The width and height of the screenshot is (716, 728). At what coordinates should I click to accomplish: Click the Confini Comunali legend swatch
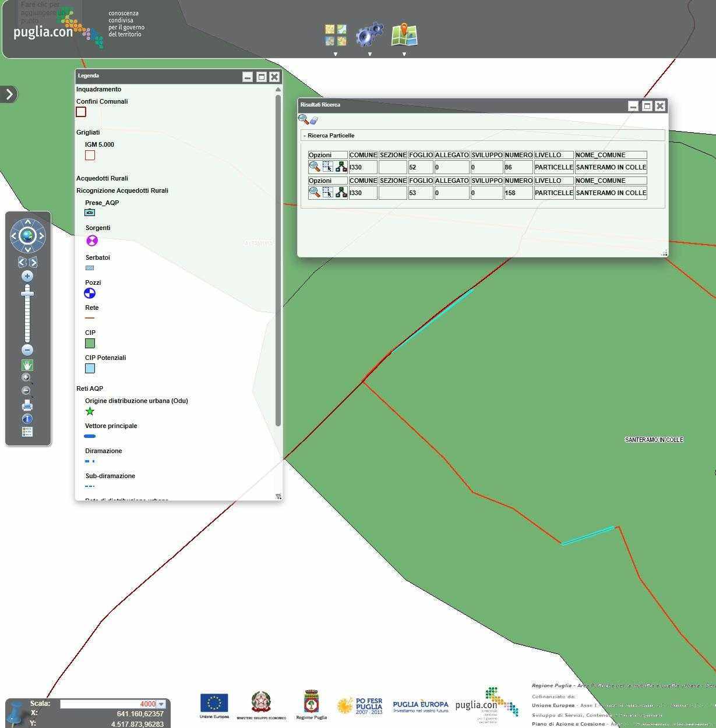coord(81,112)
